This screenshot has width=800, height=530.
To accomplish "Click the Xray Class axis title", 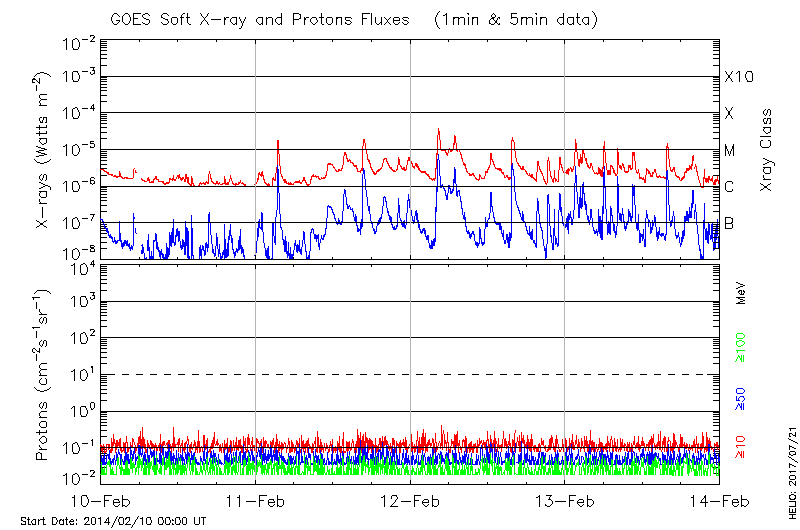I will click(x=767, y=150).
